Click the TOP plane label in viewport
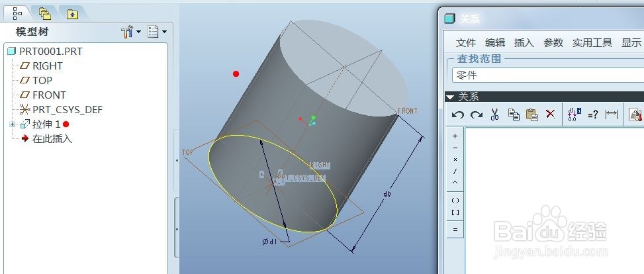 point(188,152)
